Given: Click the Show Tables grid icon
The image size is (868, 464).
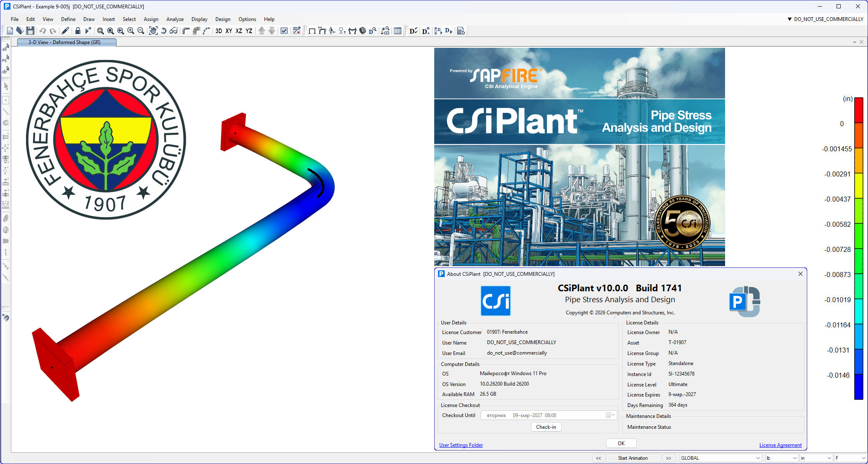Looking at the screenshot, I should (398, 31).
